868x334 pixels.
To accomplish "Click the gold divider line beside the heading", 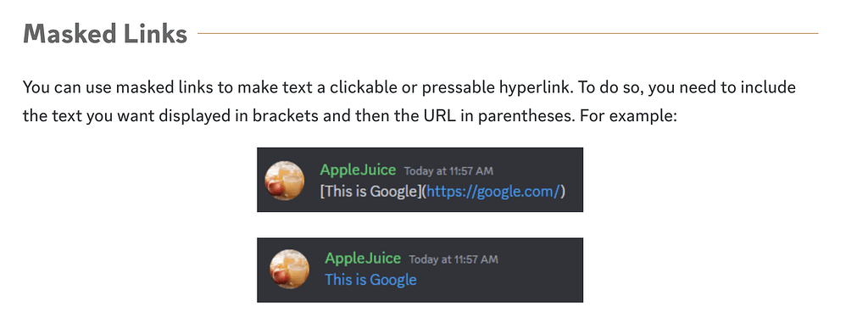I will click(508, 33).
